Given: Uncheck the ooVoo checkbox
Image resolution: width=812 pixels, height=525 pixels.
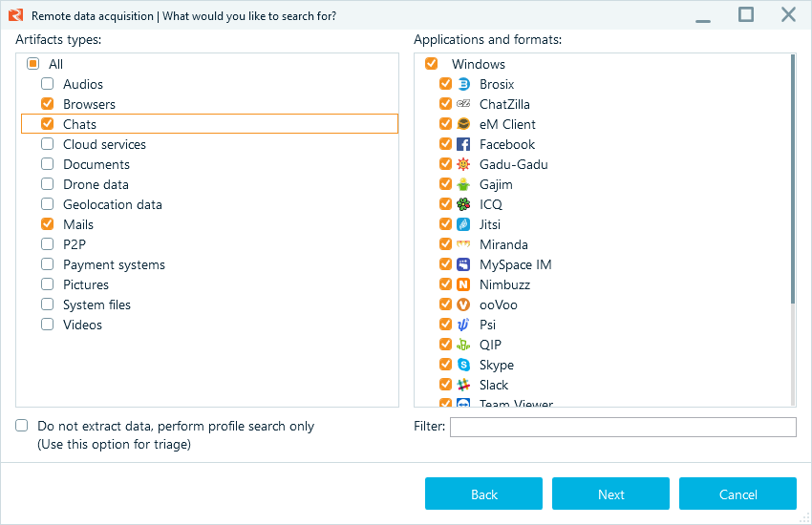Looking at the screenshot, I should pos(445,304).
